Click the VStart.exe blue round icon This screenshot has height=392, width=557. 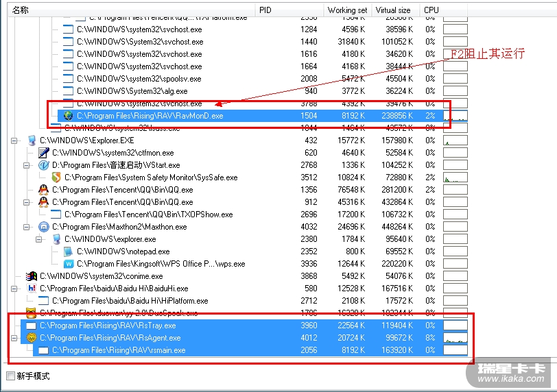(x=43, y=165)
